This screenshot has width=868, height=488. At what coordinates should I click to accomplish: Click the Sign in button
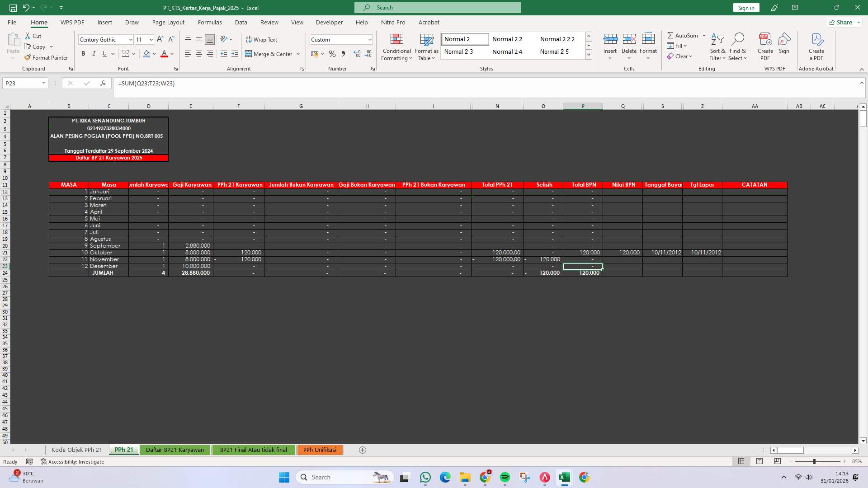pos(745,8)
